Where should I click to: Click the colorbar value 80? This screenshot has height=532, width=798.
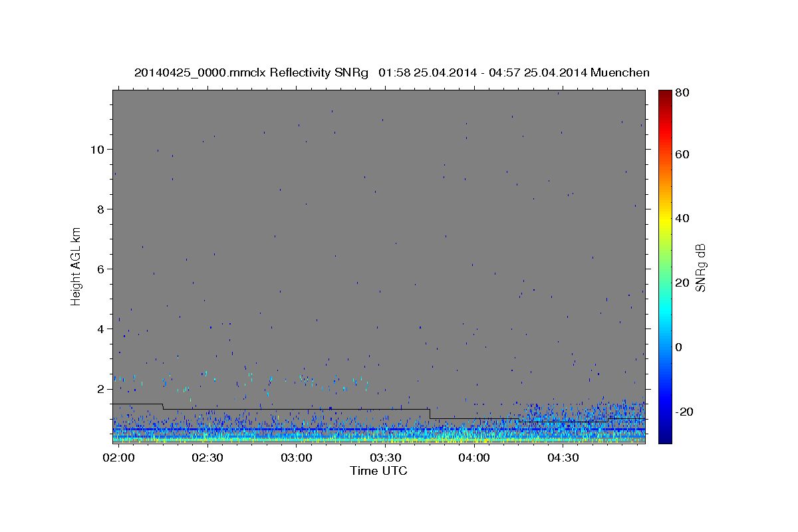(x=682, y=93)
